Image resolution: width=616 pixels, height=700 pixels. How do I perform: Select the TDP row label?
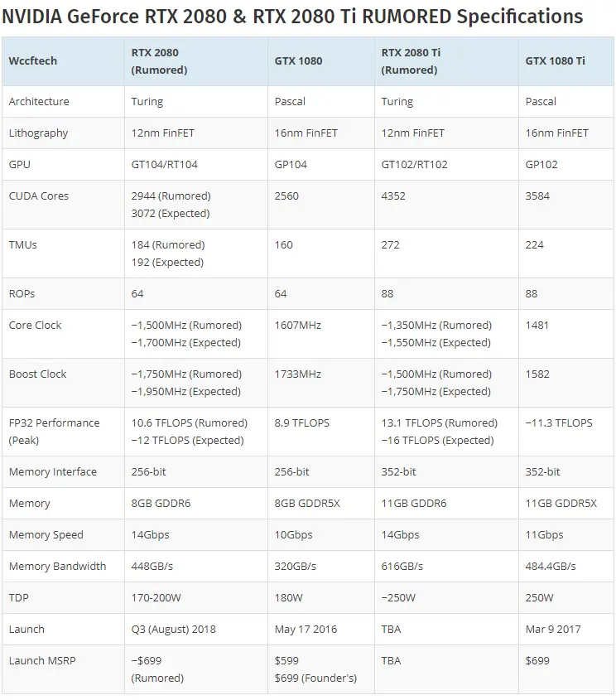point(19,597)
